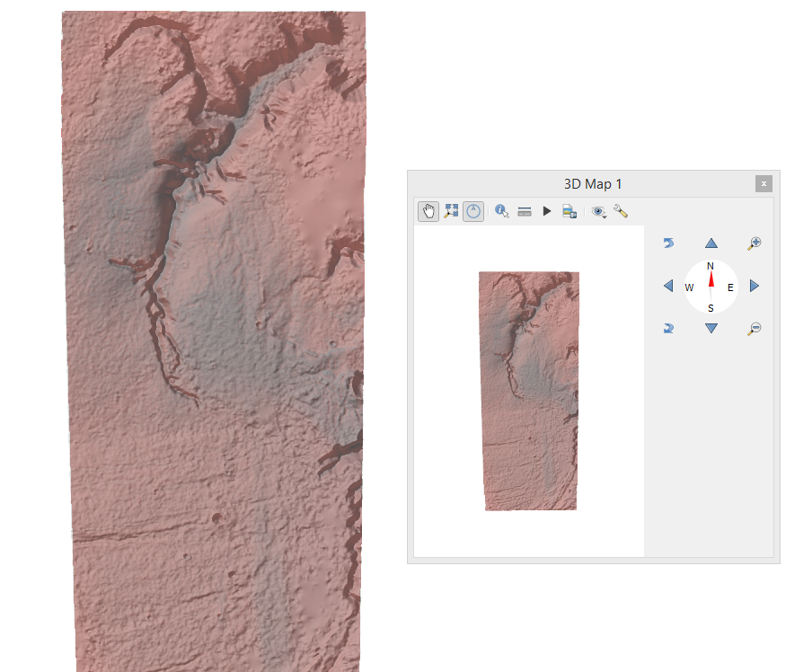The image size is (812, 672).
Task: Toggle the On-Screen Notification indicator
Action: pyautogui.click(x=473, y=211)
